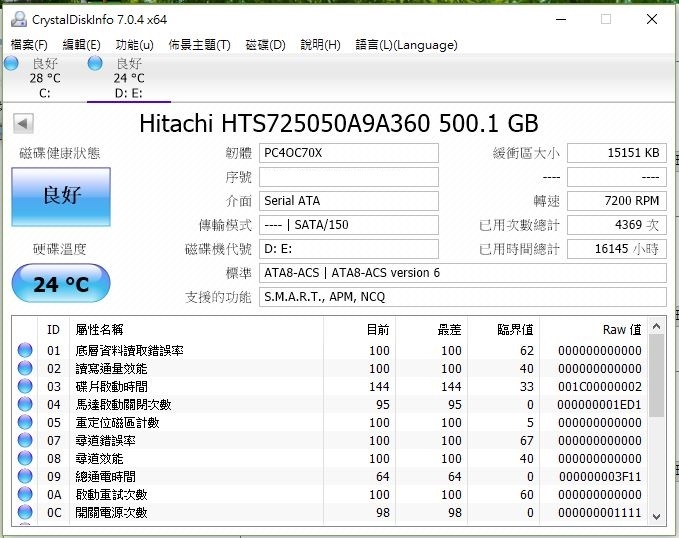Click status orb for attribute 03 row
The width and height of the screenshot is (679, 538).
coord(25,386)
